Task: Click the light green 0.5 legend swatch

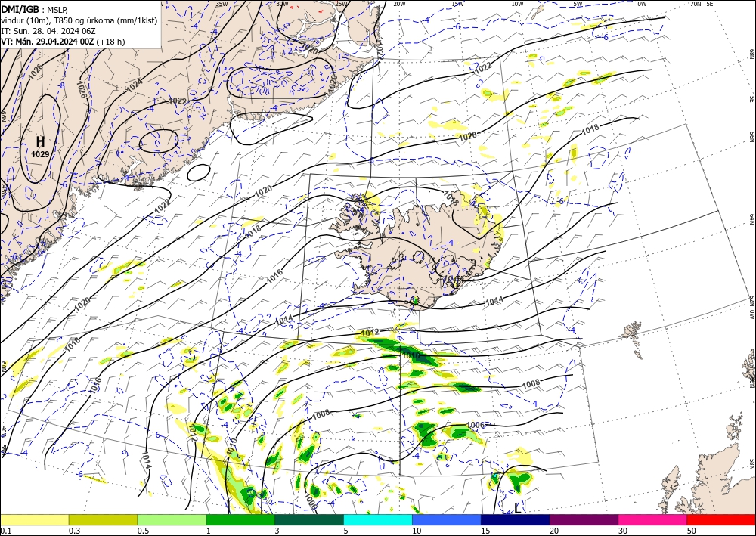Action: pyautogui.click(x=172, y=519)
